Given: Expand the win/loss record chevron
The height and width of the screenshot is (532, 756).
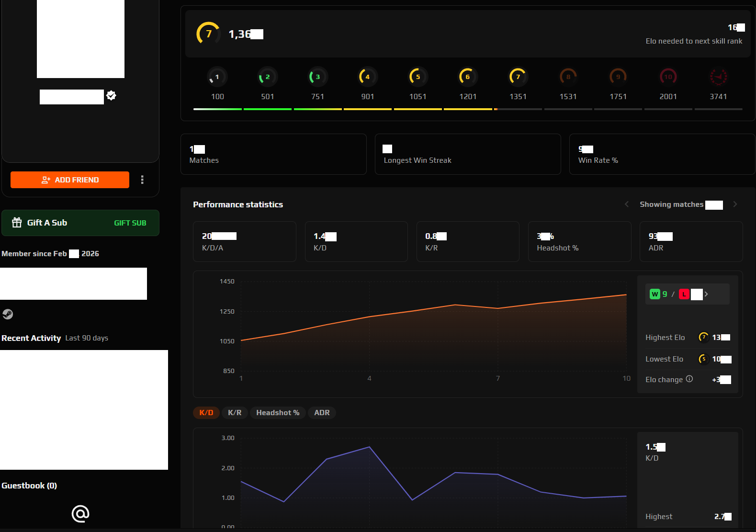Looking at the screenshot, I should [x=706, y=294].
